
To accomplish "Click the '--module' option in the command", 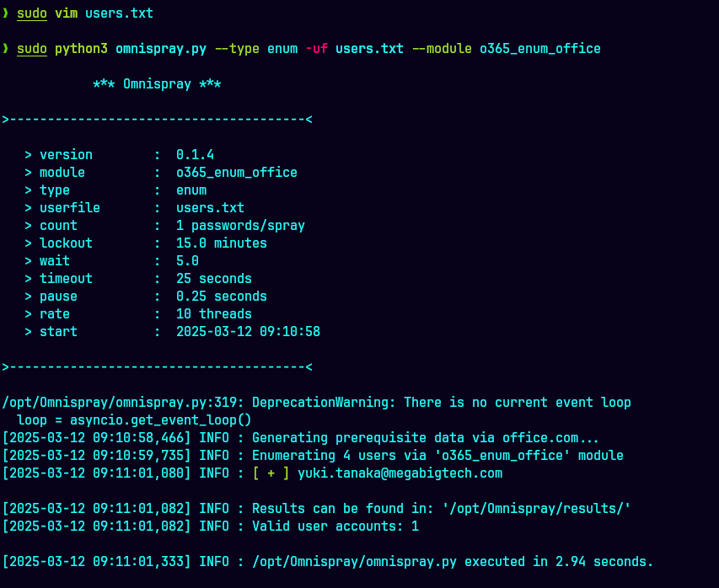I will coord(442,49).
